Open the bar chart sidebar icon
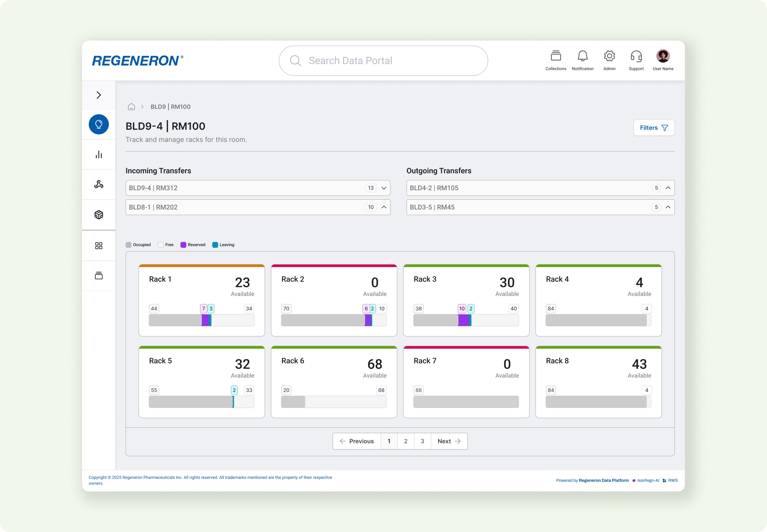 99,155
